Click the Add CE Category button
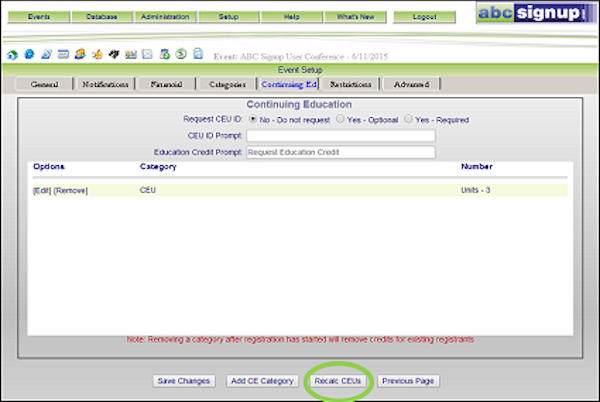600x402 pixels. point(264,381)
